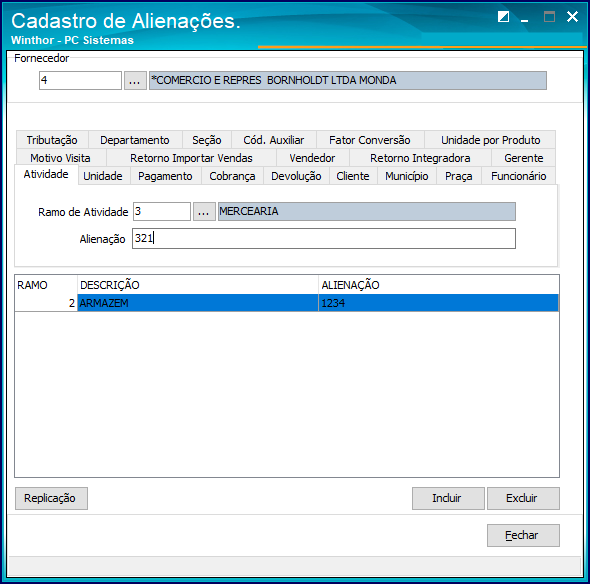Select the Gerente tab
The image size is (590, 584).
[x=523, y=158]
